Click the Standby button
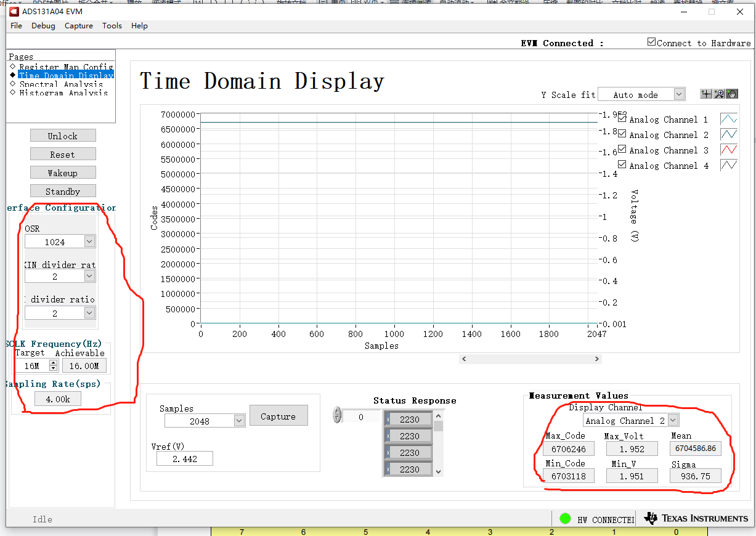 63,191
